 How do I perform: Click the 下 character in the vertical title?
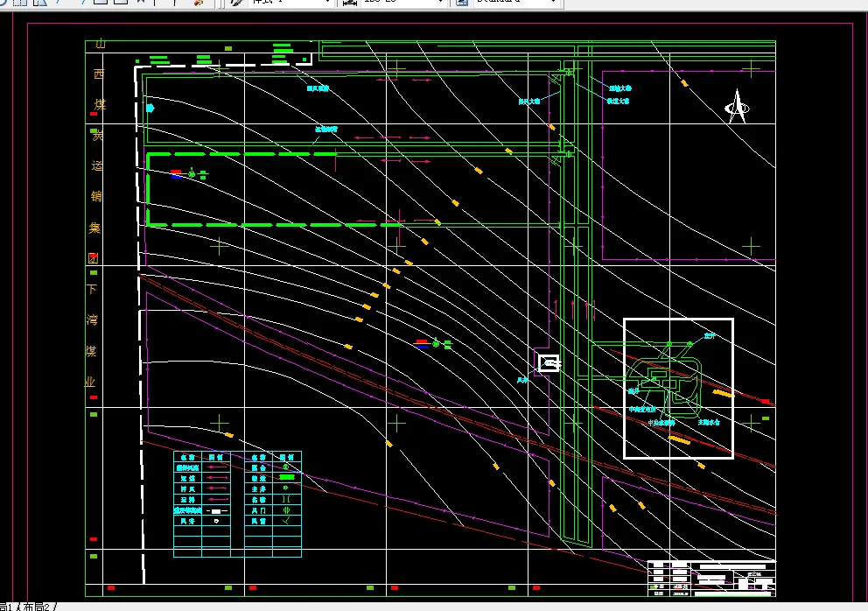click(x=92, y=289)
